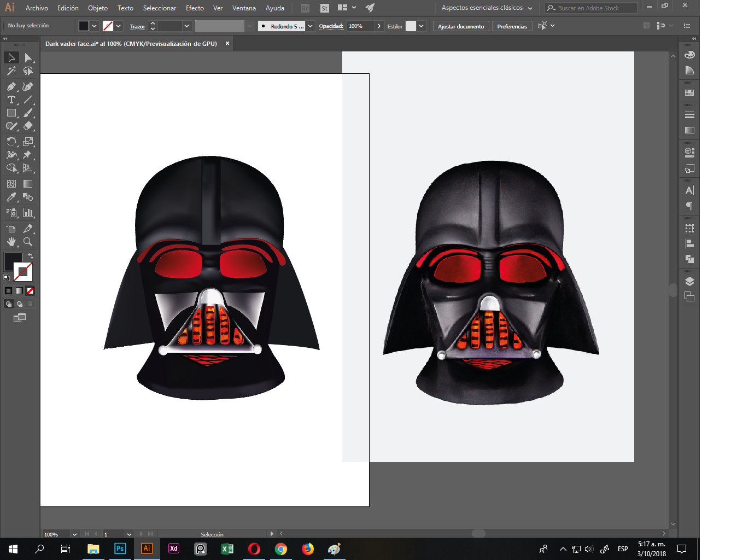Open fill color swatch in control bar
737x560 pixels.
pos(84,26)
